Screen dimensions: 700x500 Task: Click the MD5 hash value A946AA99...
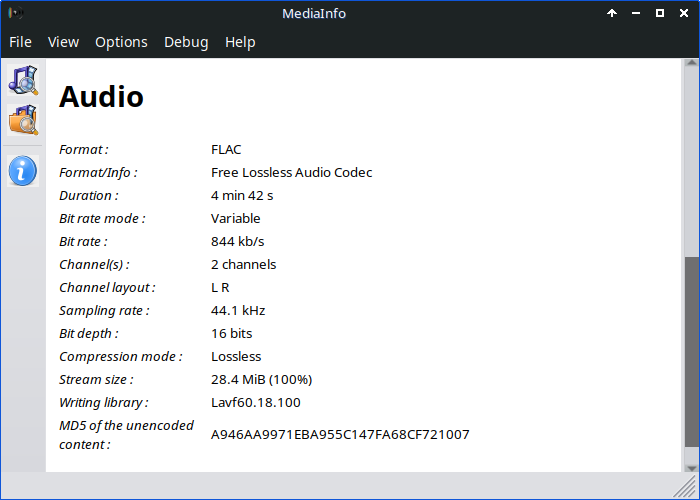tap(340, 434)
